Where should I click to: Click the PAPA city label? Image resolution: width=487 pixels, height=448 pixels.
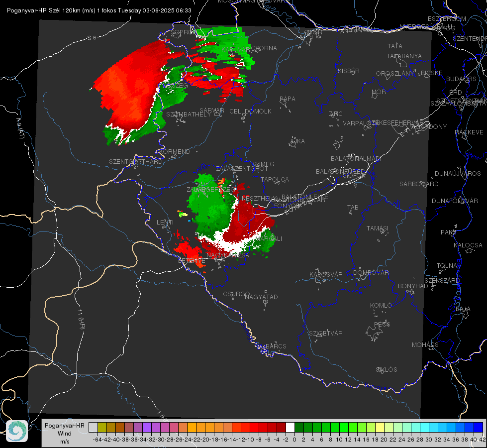288,99
